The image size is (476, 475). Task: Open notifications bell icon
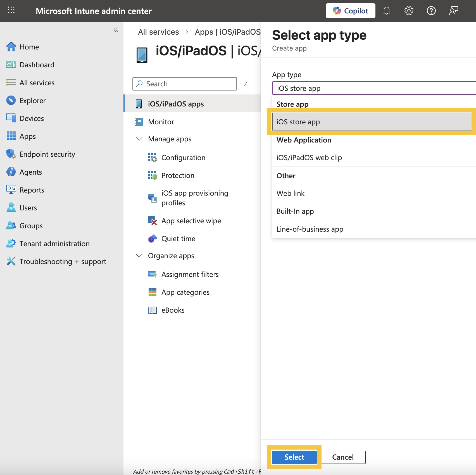coord(386,11)
